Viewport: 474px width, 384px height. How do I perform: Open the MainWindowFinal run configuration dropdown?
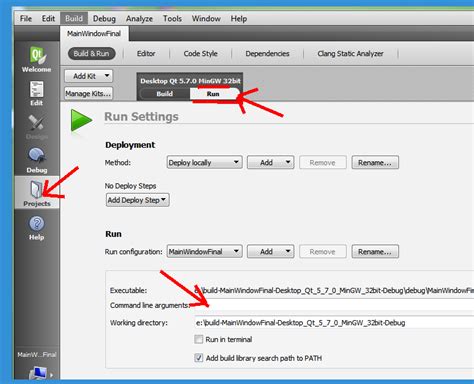[x=204, y=251]
